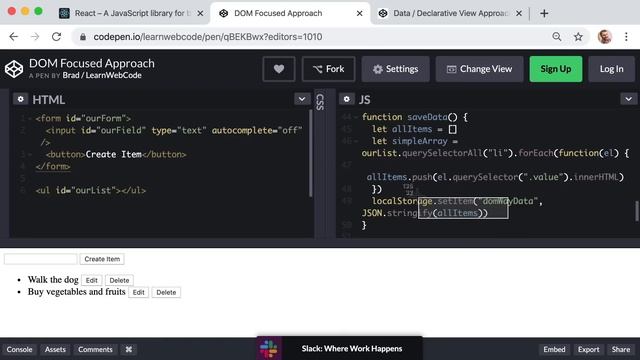Open the Chrome three-dot menu
Screen dimensions: 640x360
pyautogui.click(x=626, y=37)
